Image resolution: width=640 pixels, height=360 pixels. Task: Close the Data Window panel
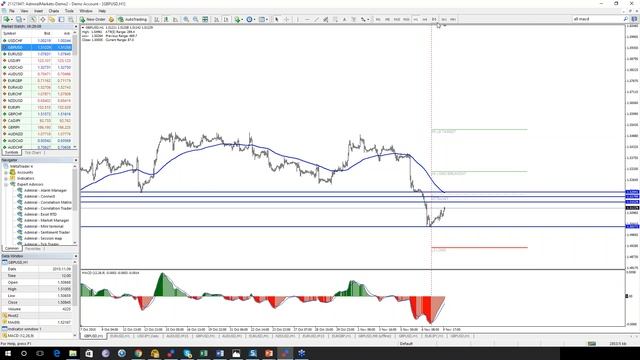tap(76, 256)
